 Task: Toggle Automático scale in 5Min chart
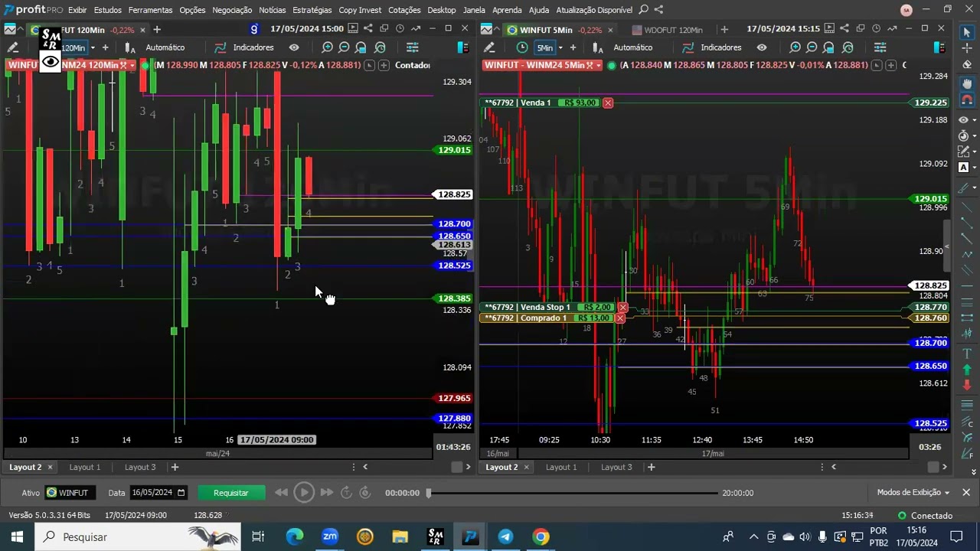(633, 47)
